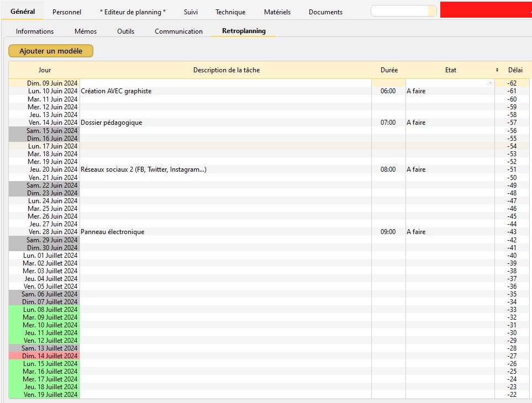Select the Matériels tab
This screenshot has width=532, height=403.
click(x=277, y=12)
